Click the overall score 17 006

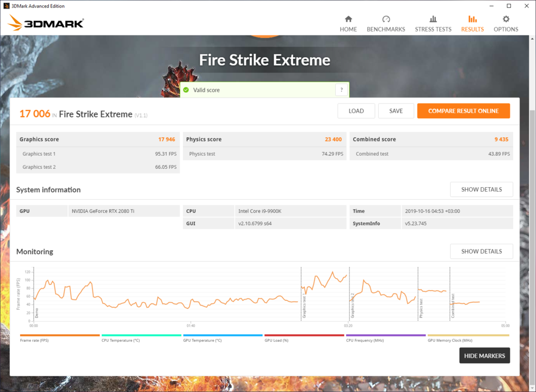[x=35, y=114]
